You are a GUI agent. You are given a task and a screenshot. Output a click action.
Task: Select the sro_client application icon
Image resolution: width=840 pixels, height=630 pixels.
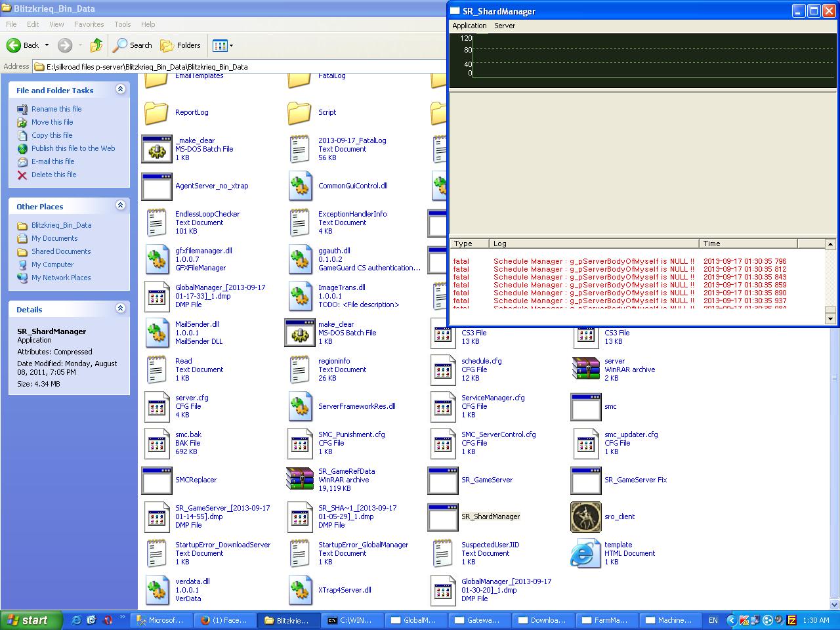click(x=586, y=516)
